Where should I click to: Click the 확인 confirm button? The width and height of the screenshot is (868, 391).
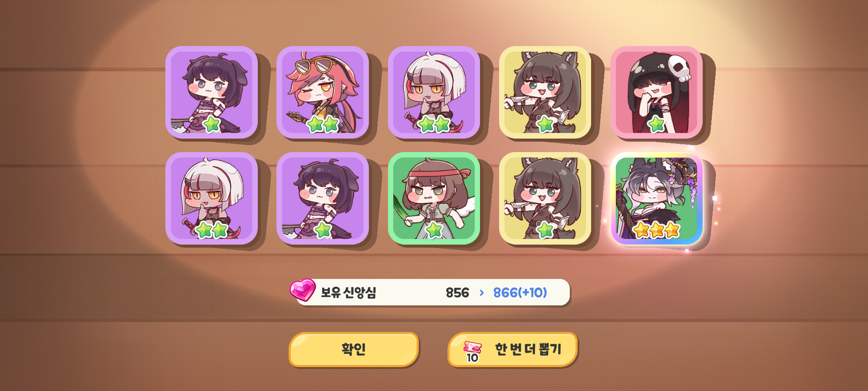354,349
